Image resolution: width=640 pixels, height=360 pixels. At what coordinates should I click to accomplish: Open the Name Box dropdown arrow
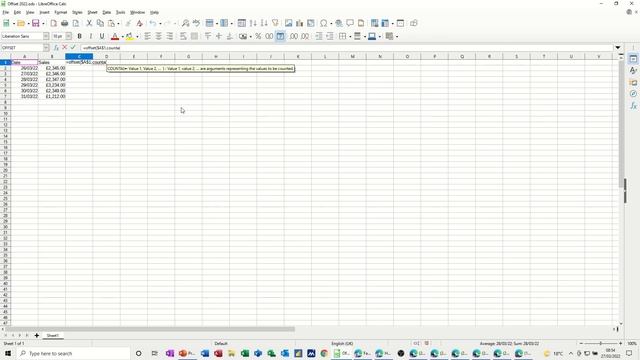pyautogui.click(x=47, y=48)
